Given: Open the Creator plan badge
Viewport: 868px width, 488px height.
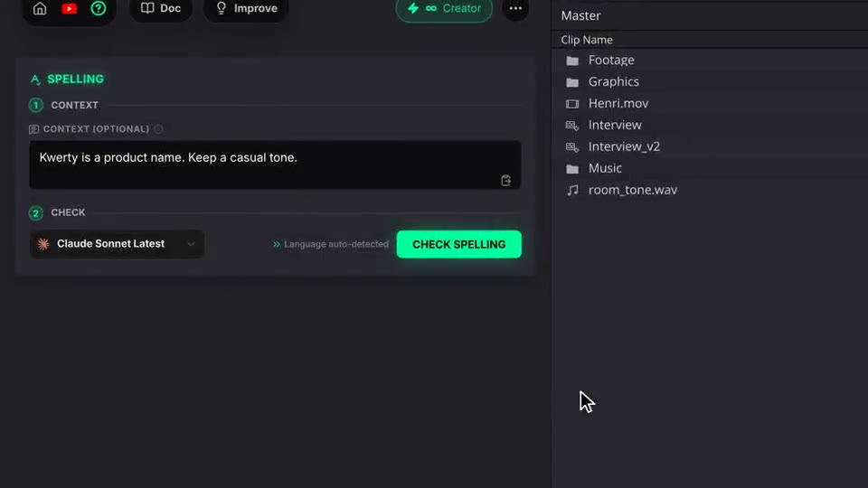Looking at the screenshot, I should click(x=444, y=8).
